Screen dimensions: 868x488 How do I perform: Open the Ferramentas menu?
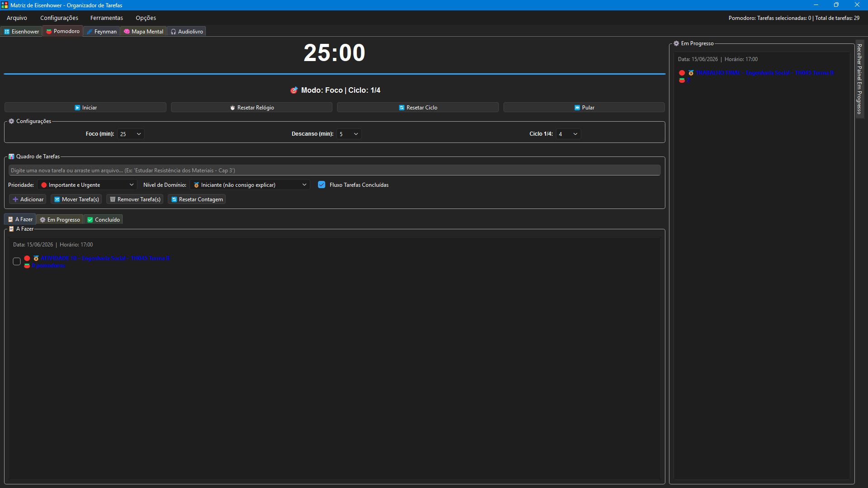107,18
